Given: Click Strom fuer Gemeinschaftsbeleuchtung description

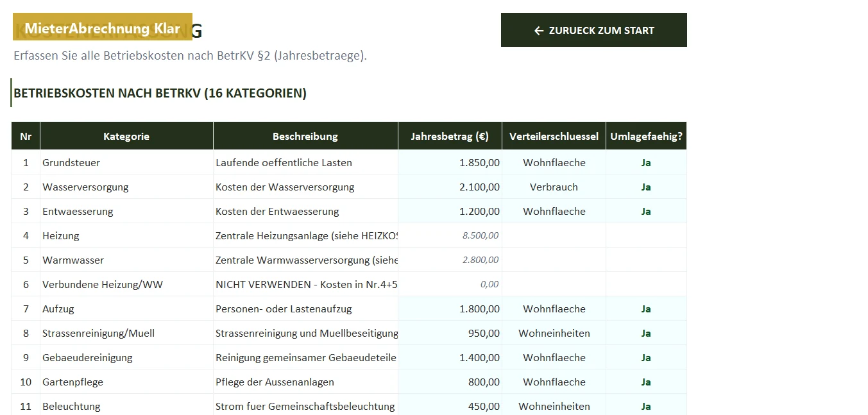Looking at the screenshot, I should 305,406.
